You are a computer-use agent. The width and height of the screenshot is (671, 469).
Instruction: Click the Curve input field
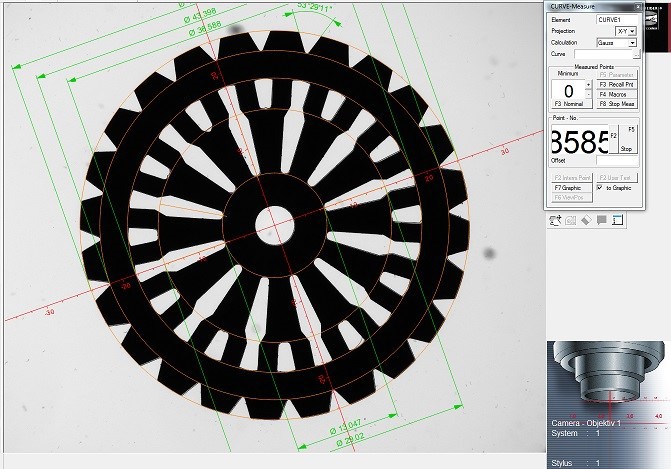pyautogui.click(x=603, y=54)
